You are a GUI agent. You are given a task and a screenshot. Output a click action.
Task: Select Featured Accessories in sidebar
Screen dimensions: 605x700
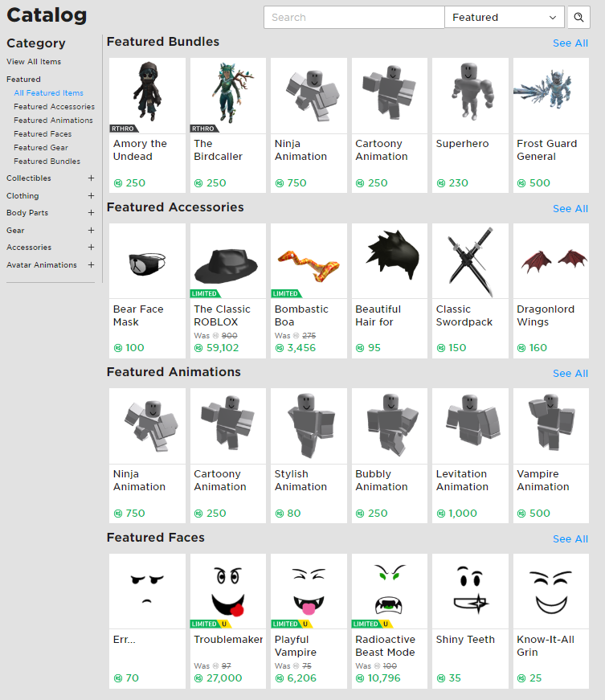tap(54, 107)
